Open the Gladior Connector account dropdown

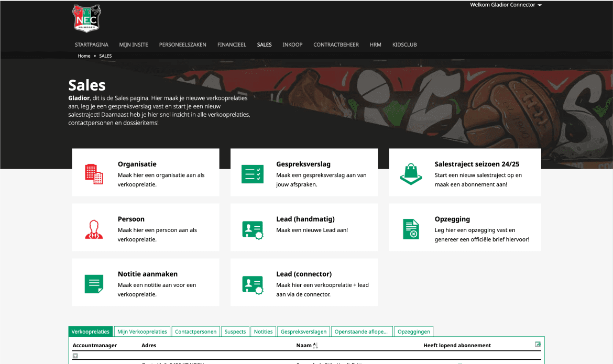[505, 5]
